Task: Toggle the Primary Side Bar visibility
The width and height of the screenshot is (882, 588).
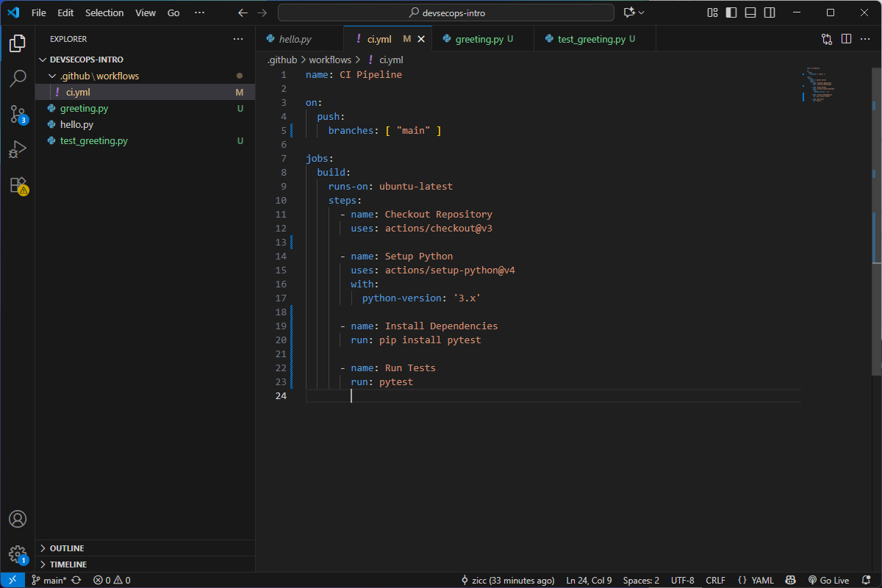Action: pyautogui.click(x=731, y=12)
